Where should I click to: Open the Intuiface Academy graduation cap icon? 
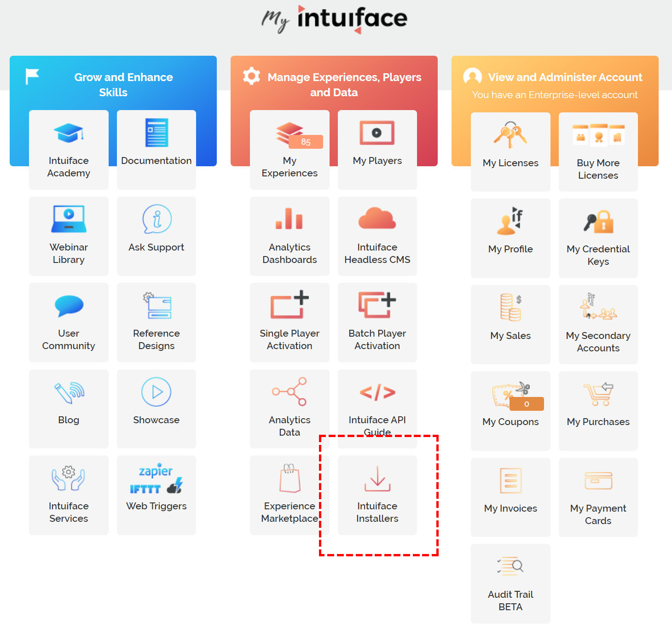pos(69,133)
